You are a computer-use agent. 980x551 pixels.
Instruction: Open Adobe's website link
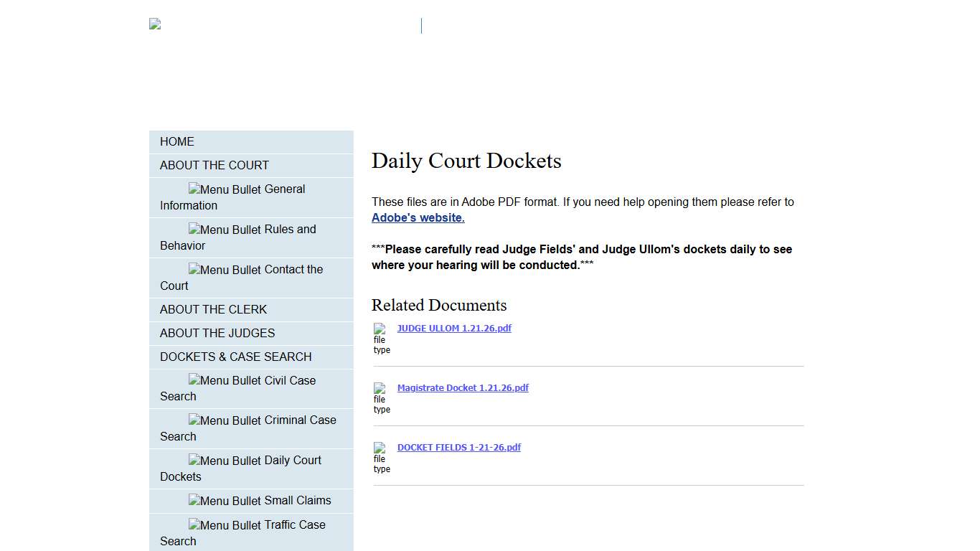(x=417, y=217)
